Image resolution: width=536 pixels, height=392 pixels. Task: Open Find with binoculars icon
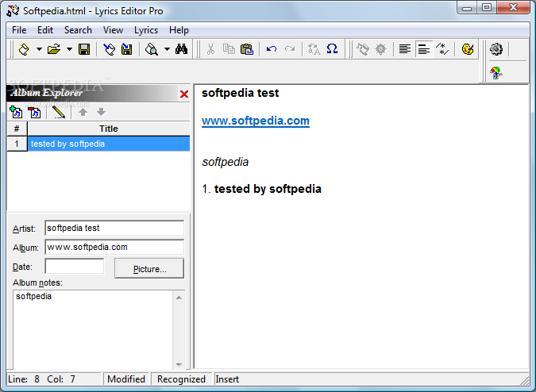click(x=181, y=49)
